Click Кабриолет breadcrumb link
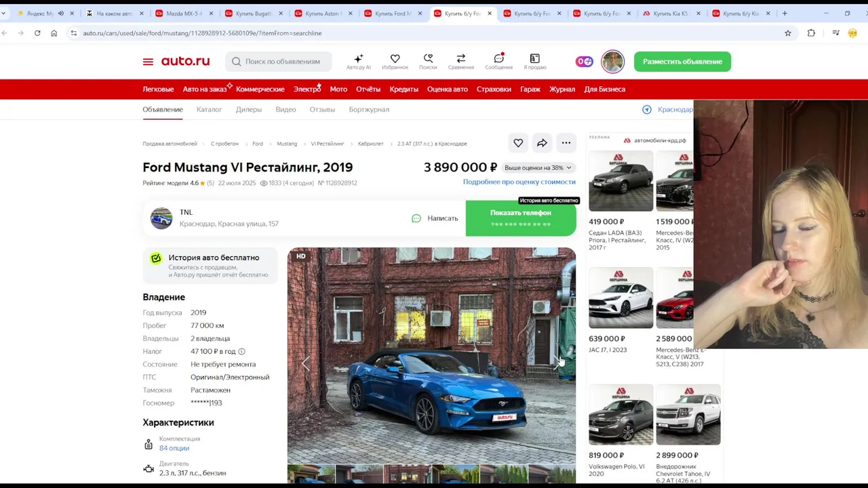The height and width of the screenshot is (488, 868). [x=371, y=144]
